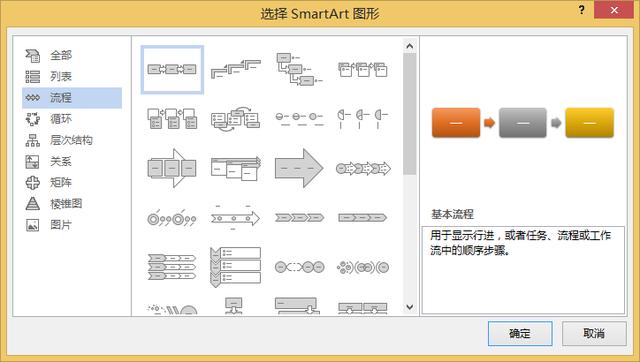This screenshot has height=362, width=640.
Task: Click the scroll down arrow of layout gallery
Action: coord(410,307)
